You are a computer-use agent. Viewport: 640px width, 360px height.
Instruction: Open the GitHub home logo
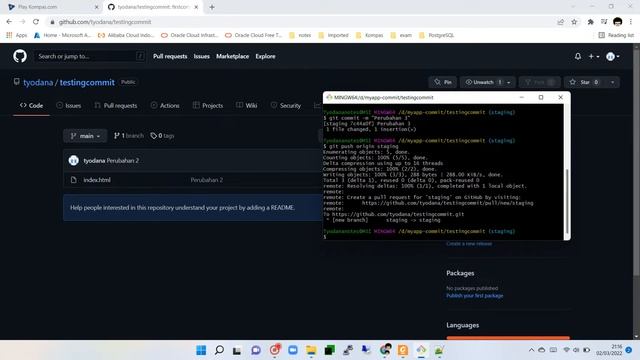point(20,56)
